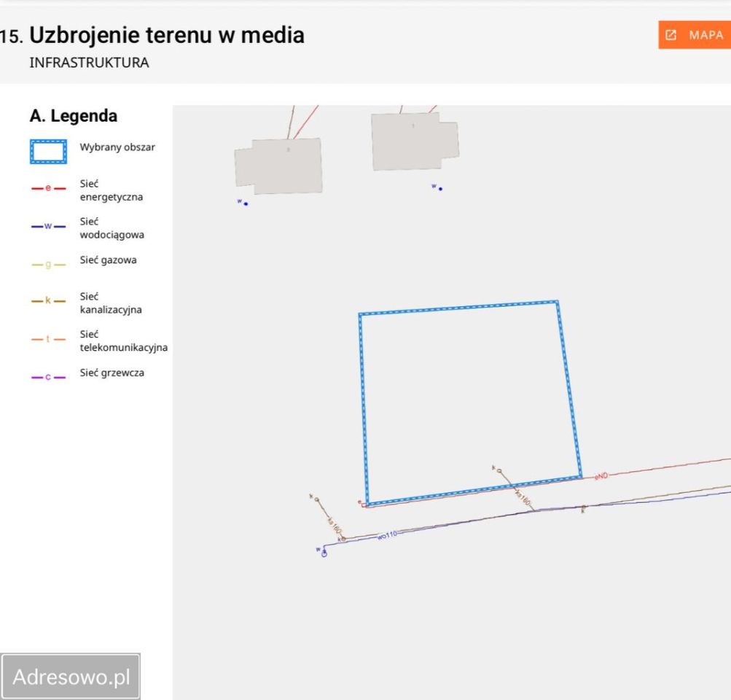Click the 'INFRASTRUKTURA' subtitle
This screenshot has width=731, height=700.
[89, 63]
